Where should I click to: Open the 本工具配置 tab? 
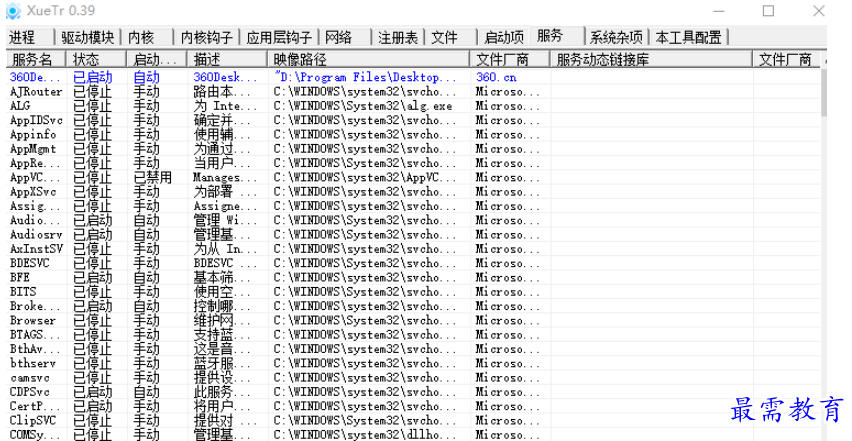[x=688, y=37]
